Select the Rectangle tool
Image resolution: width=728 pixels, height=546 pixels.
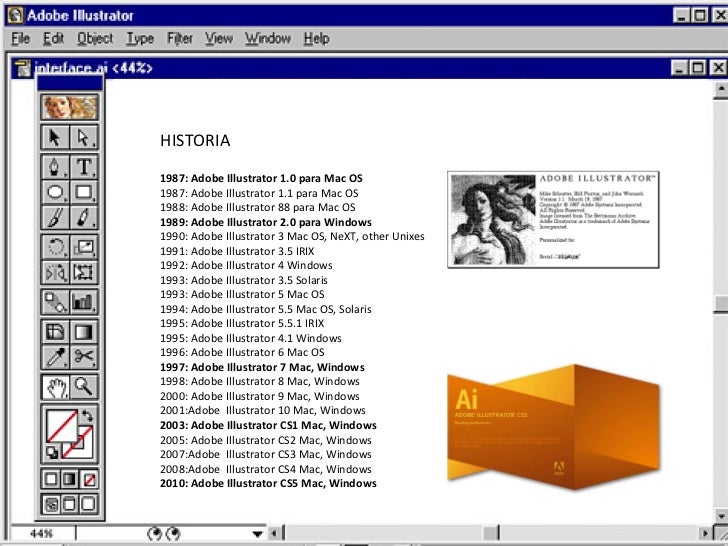(x=84, y=192)
